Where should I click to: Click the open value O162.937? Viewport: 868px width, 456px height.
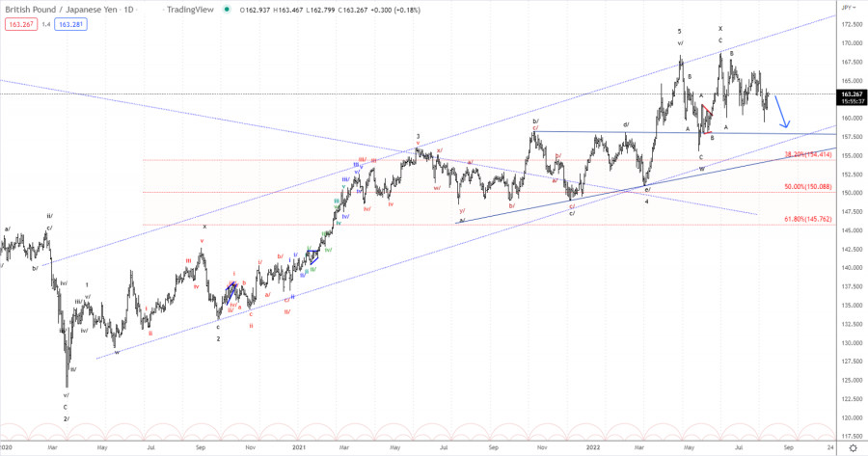point(257,10)
